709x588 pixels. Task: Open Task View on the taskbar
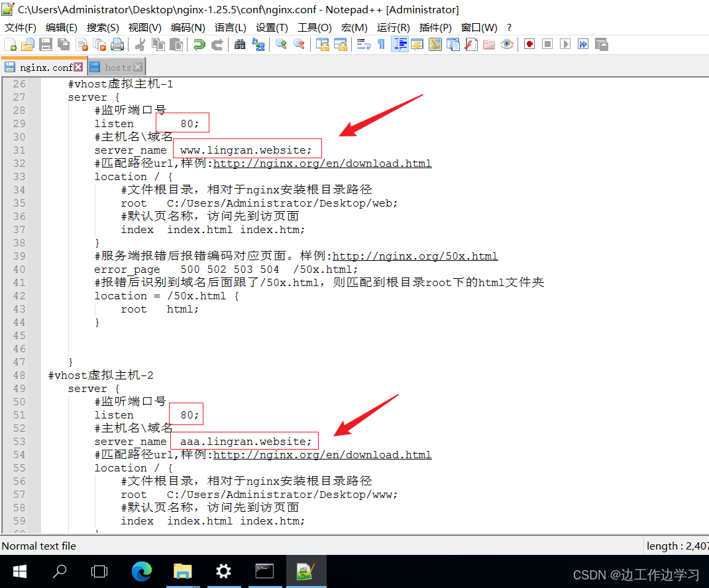(x=99, y=571)
